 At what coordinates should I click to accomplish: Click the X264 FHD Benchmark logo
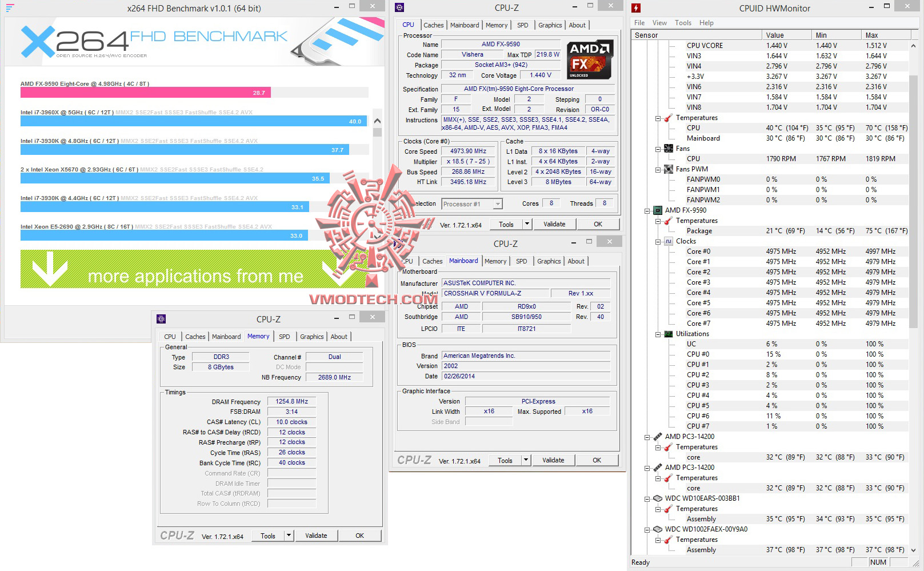click(x=154, y=41)
